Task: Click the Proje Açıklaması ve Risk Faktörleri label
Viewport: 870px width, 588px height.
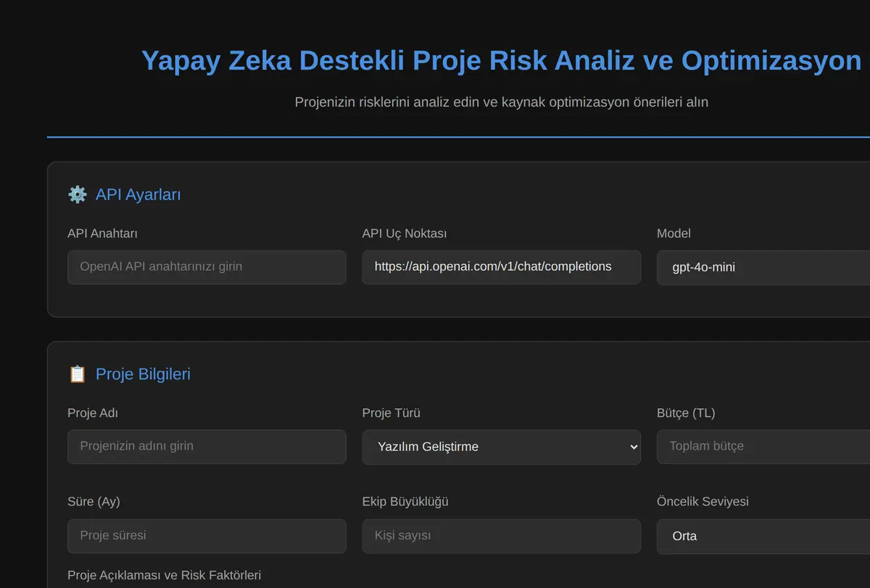Action: 165,575
